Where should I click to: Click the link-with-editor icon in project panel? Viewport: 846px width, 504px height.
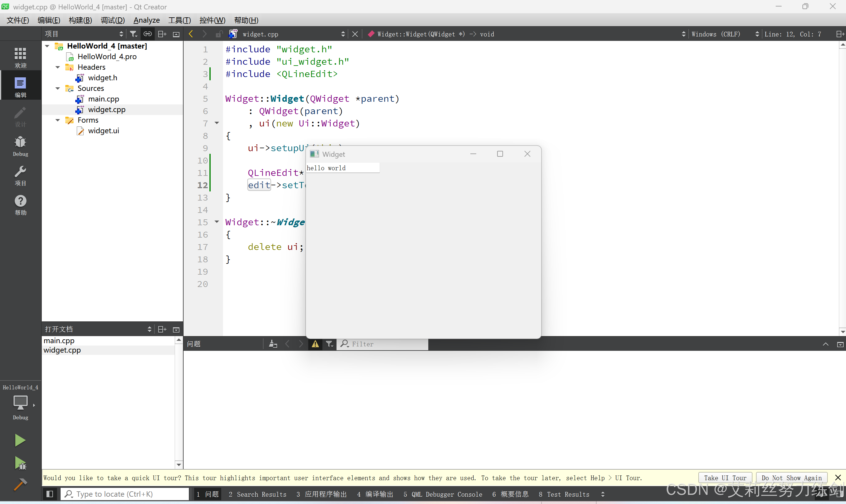point(147,34)
